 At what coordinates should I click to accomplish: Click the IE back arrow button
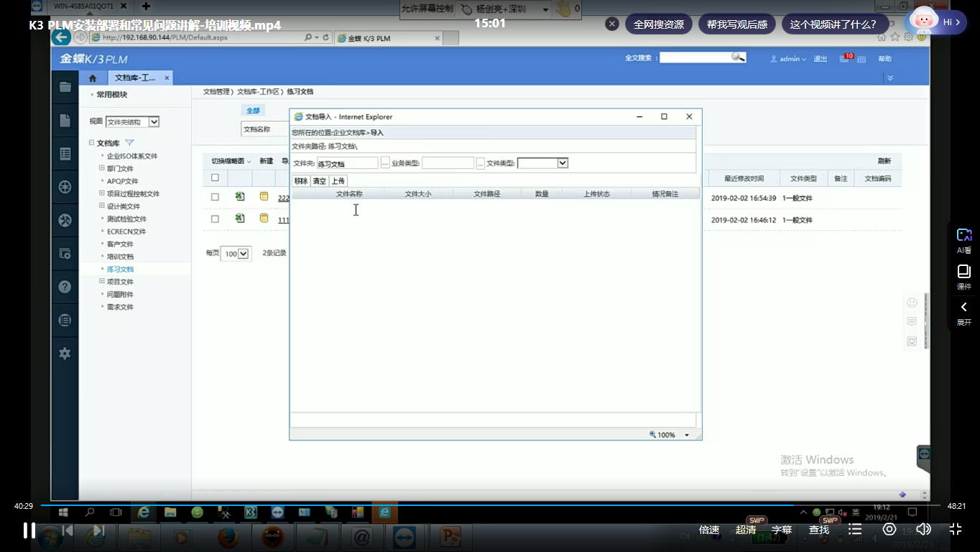[60, 37]
